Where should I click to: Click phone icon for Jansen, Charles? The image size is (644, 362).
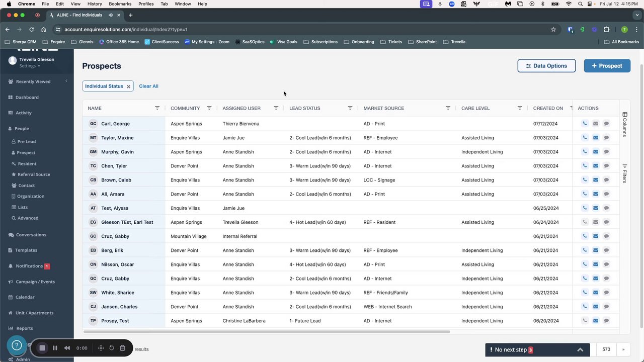pyautogui.click(x=585, y=307)
